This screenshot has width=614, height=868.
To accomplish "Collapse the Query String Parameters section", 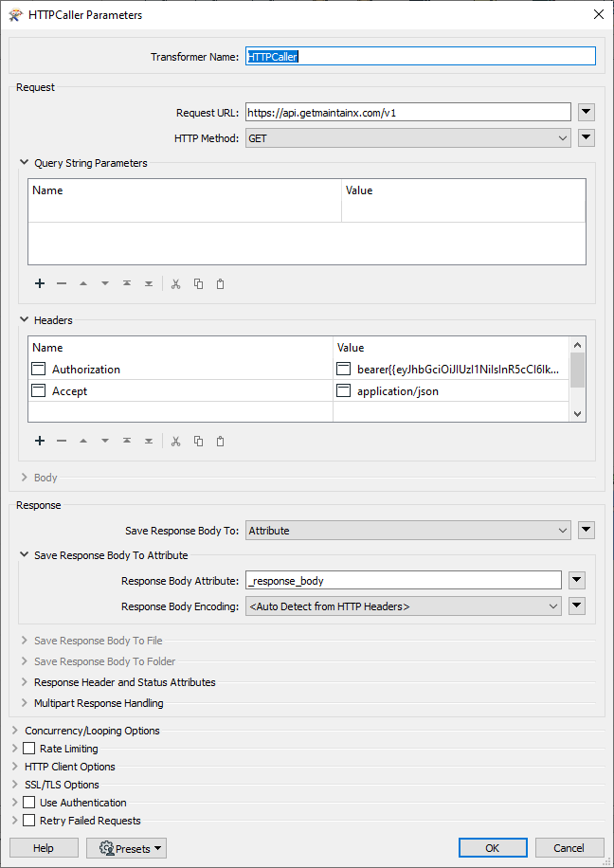I will click(24, 163).
